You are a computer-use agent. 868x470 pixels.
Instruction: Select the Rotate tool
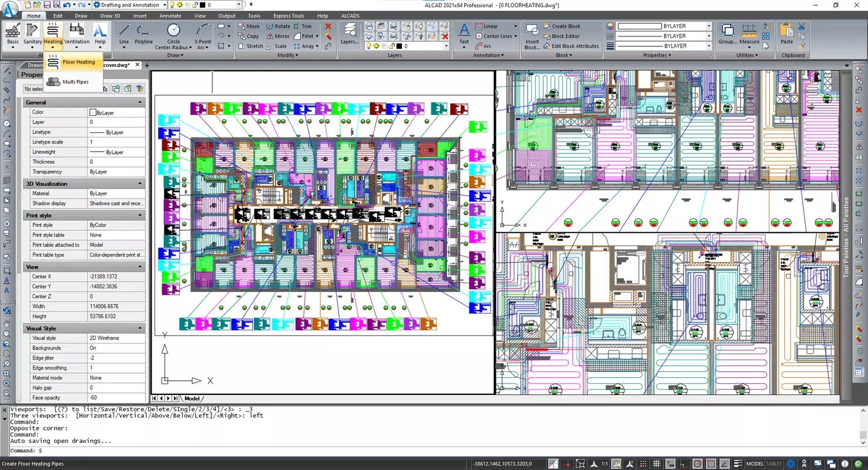[277, 26]
